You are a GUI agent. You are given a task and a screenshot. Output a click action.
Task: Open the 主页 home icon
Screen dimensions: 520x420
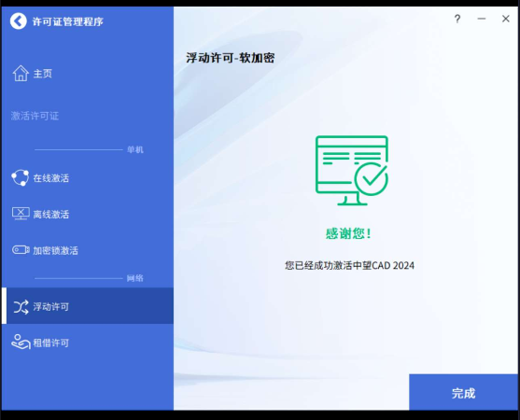[21, 73]
